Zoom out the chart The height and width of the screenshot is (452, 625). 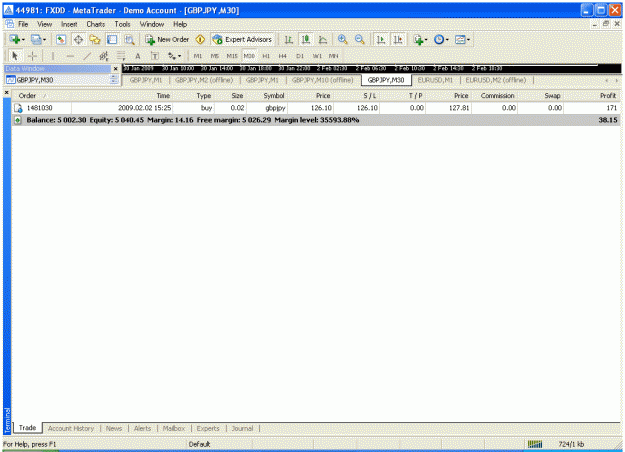[360, 39]
